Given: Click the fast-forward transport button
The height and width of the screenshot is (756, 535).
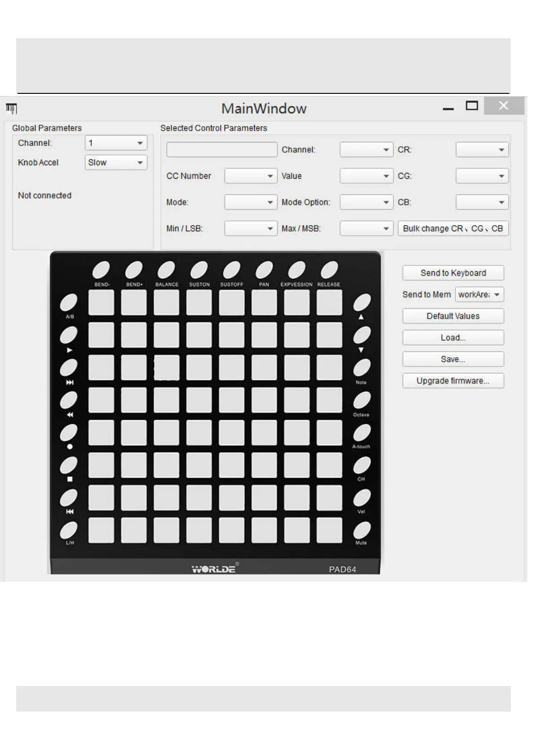Looking at the screenshot, I should coord(69,368).
